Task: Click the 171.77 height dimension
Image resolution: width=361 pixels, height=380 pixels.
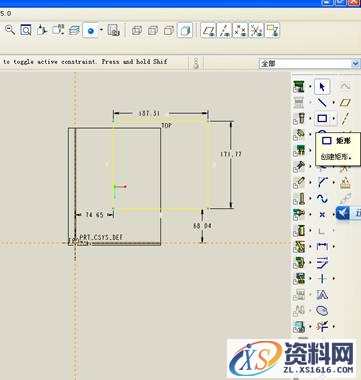Action: (231, 154)
